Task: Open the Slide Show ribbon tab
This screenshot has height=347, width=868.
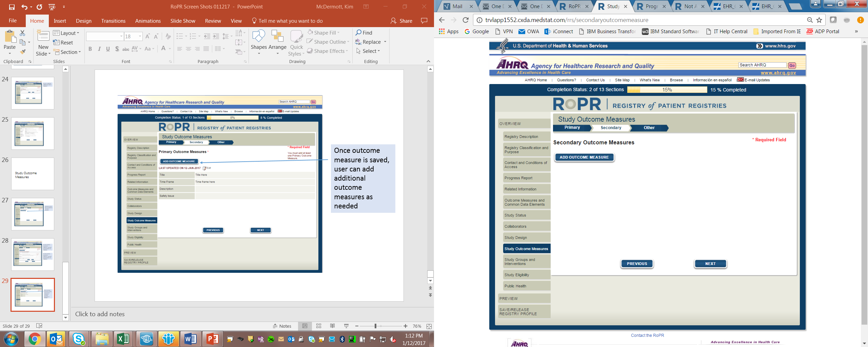Action: coord(183,21)
